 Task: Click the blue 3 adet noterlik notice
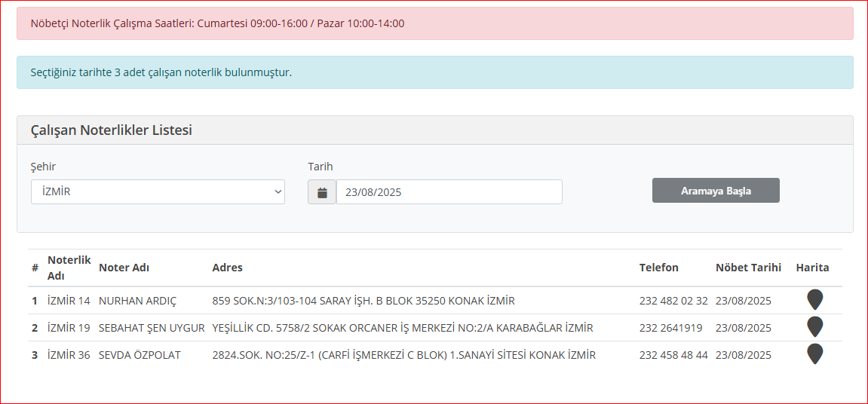pos(434,72)
